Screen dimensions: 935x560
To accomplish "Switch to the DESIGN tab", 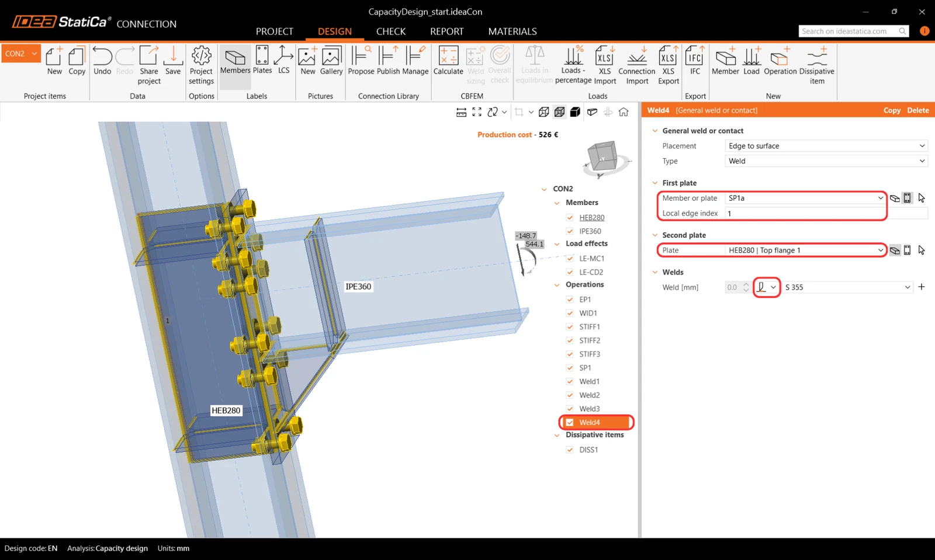I will coord(335,32).
